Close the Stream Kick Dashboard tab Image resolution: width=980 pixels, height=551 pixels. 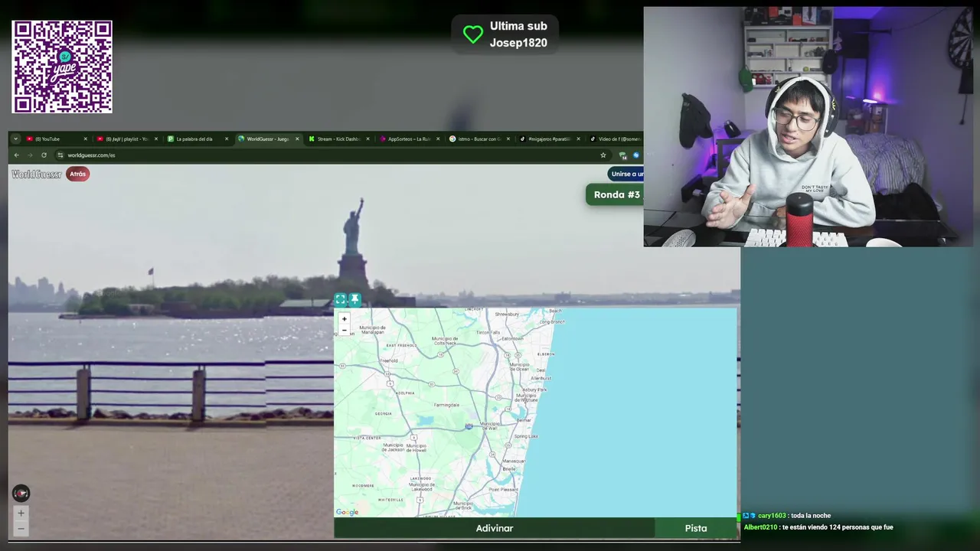click(x=367, y=139)
